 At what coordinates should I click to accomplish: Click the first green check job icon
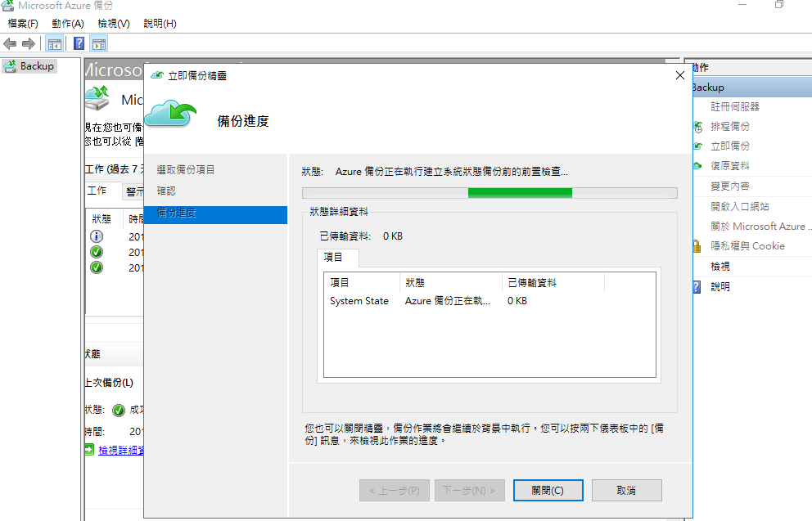pos(97,252)
